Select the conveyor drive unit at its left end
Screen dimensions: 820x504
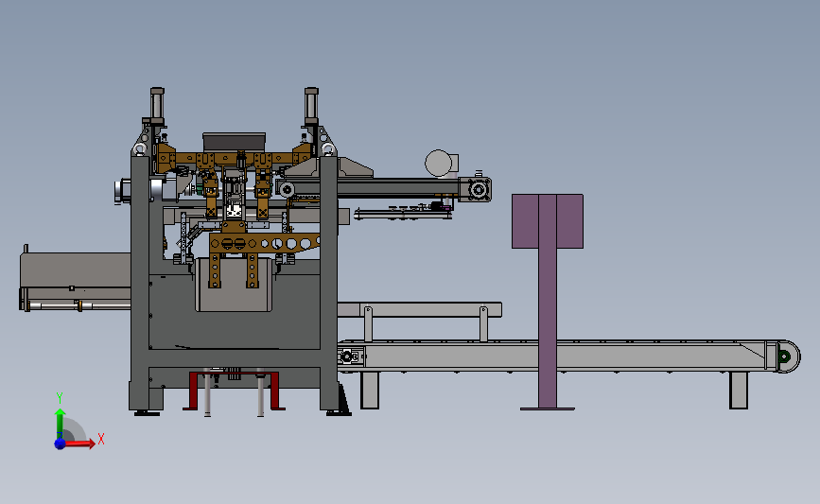click(350, 356)
